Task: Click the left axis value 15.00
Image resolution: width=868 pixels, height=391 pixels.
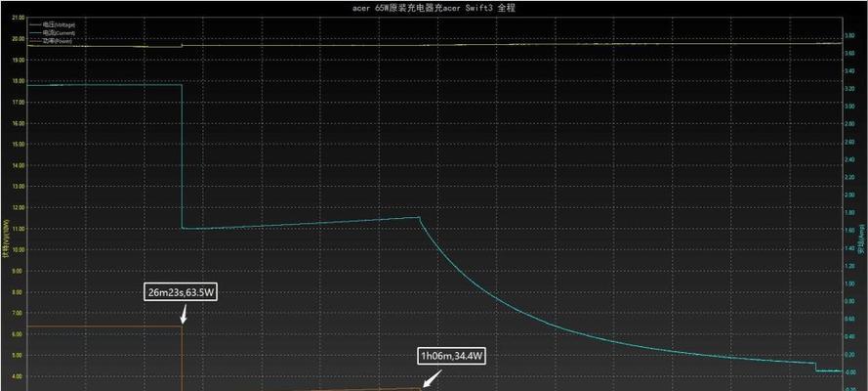Action: click(x=19, y=145)
